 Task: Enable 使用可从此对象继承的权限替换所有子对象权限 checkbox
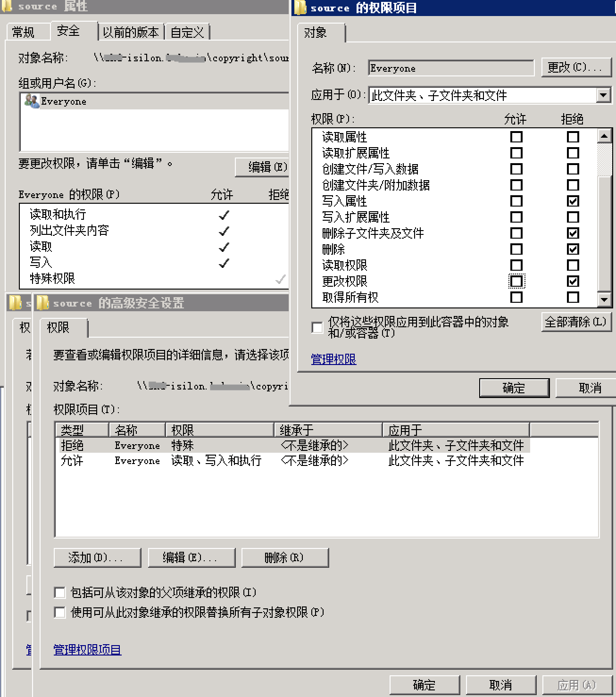click(x=60, y=612)
